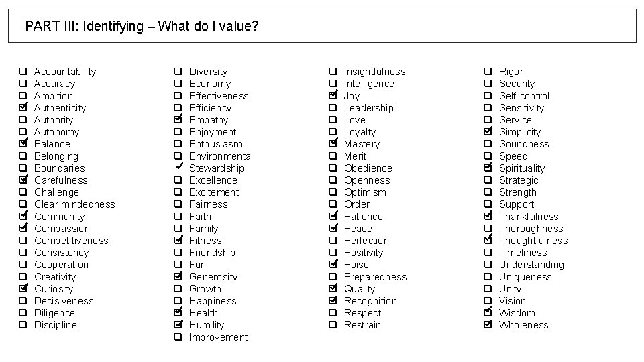Uncheck the Wisdom checkbox

coord(488,313)
